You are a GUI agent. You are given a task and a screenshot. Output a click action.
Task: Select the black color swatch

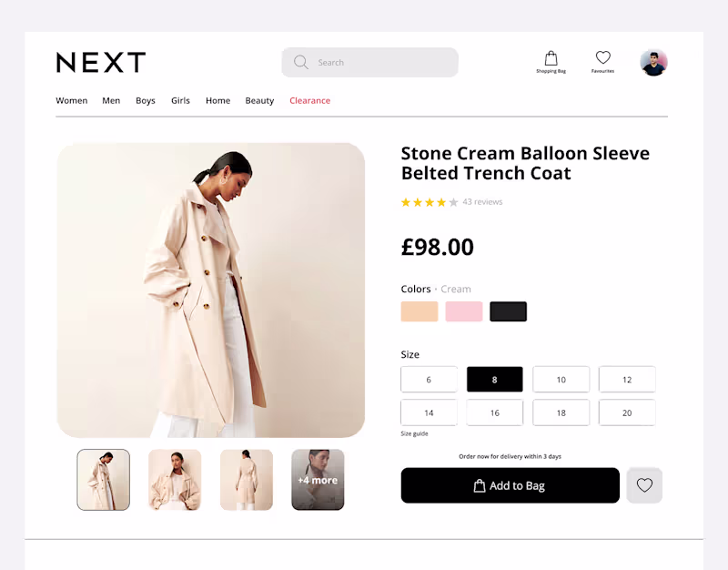(x=509, y=311)
